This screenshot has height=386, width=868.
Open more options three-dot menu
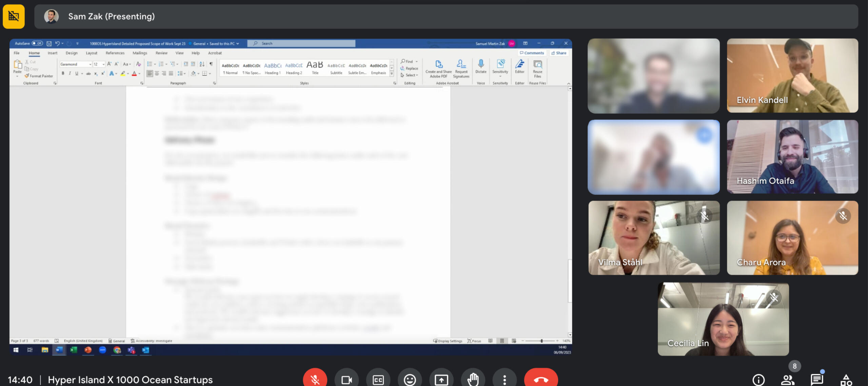505,380
